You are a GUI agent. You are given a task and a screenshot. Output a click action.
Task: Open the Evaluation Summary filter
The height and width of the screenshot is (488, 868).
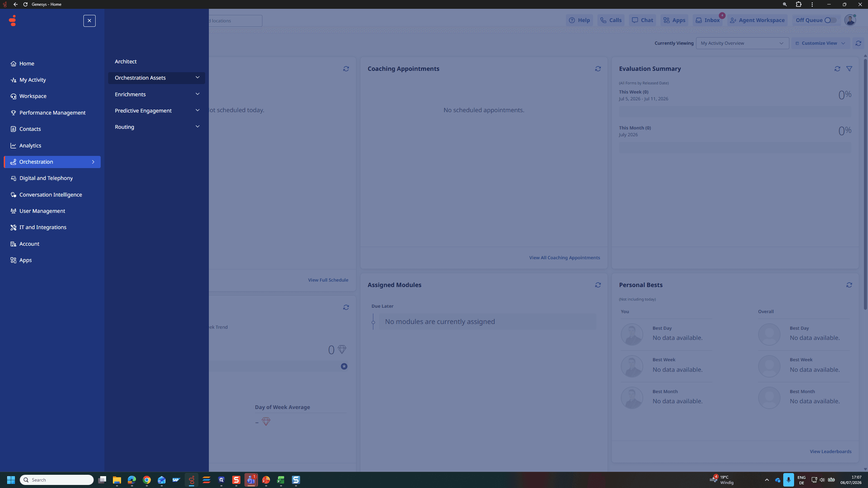point(849,69)
